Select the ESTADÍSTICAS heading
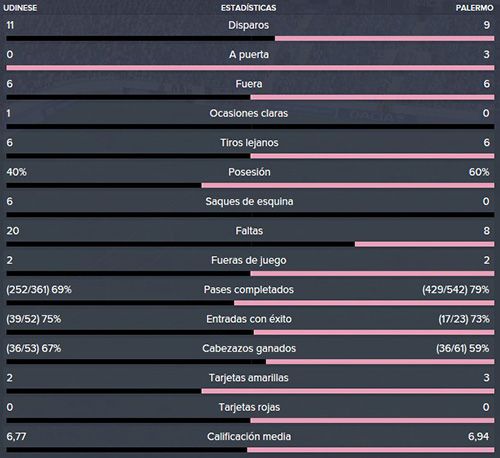The height and width of the screenshot is (458, 500). click(x=249, y=8)
